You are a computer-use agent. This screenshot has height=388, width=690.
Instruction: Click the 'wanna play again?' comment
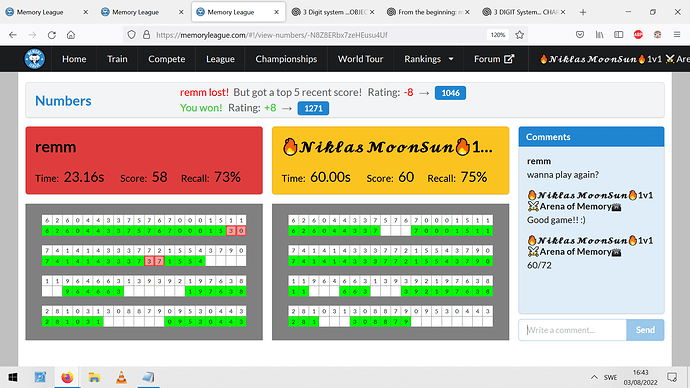point(563,175)
